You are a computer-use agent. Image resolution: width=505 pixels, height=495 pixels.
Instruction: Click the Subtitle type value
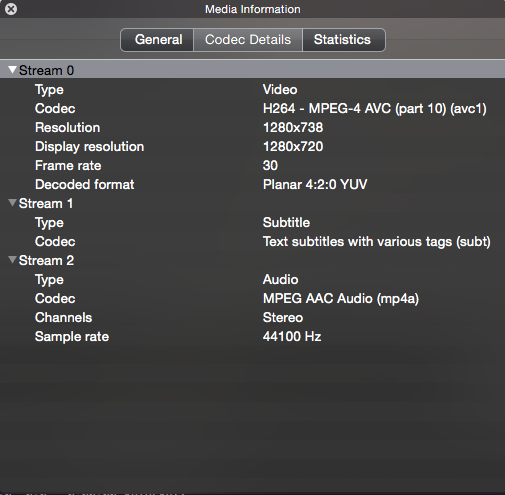(x=286, y=222)
